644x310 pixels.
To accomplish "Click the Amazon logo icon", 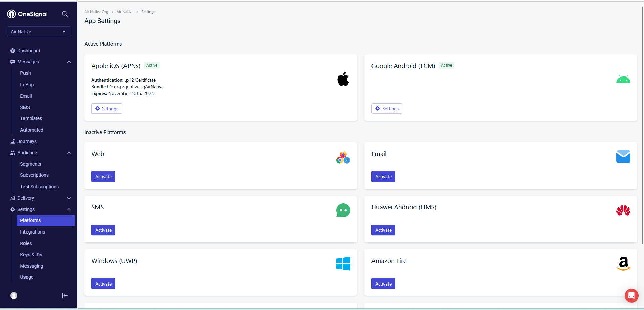I will (x=623, y=264).
